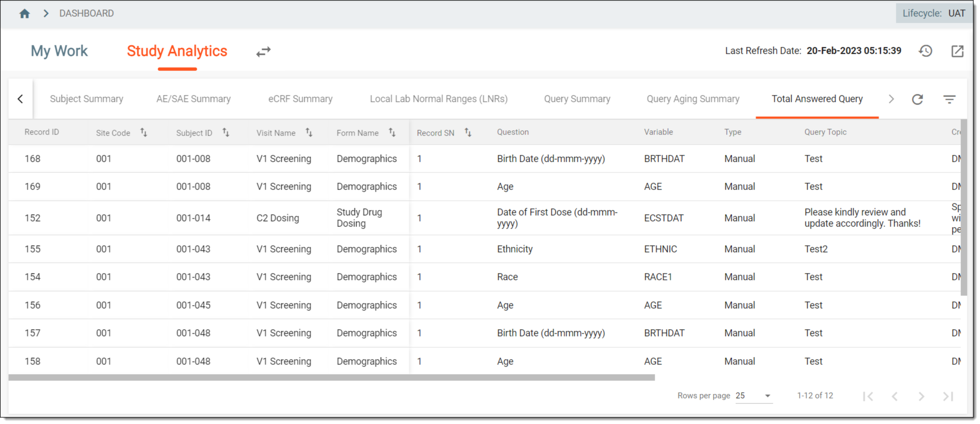The height and width of the screenshot is (424, 980).
Task: Click the ETHNIC variable cell
Action: pyautogui.click(x=661, y=250)
